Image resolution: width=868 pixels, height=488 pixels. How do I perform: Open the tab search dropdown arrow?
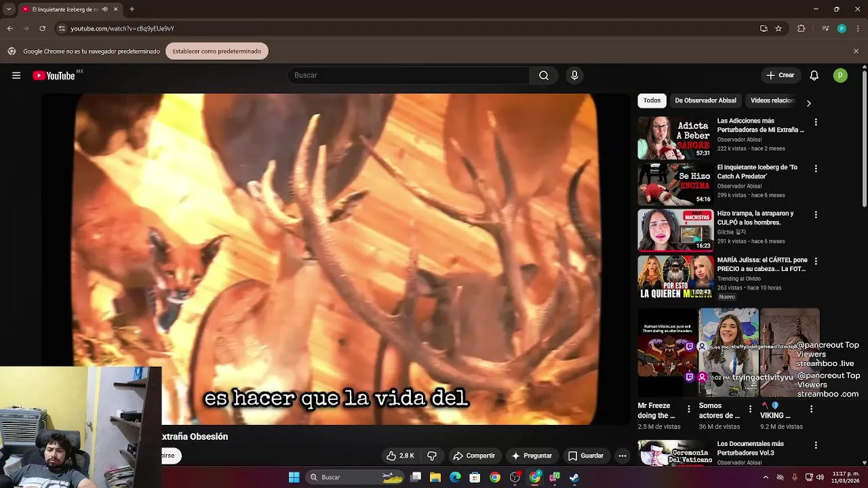[x=9, y=9]
